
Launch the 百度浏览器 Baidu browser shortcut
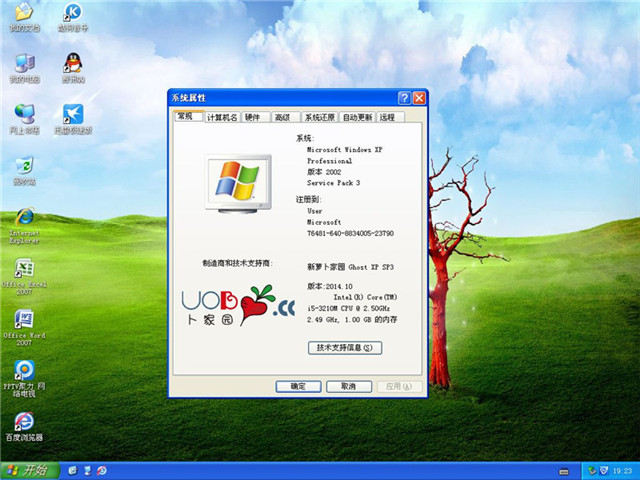[x=24, y=427]
